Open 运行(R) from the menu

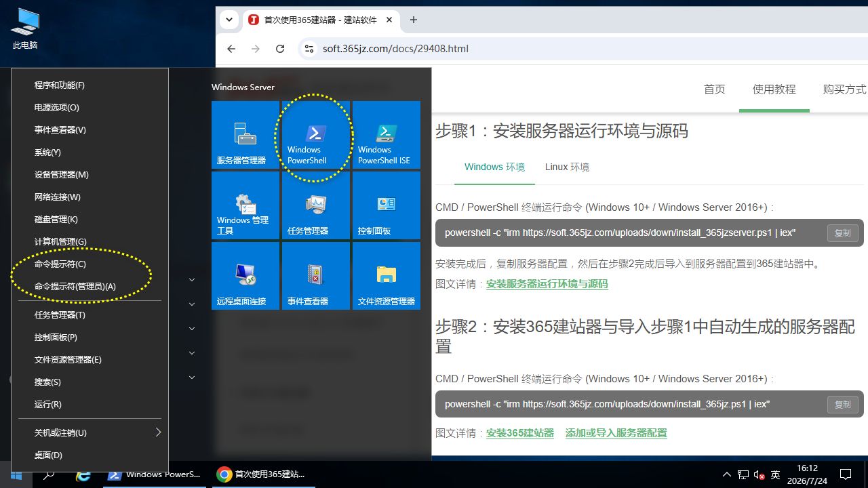pyautogui.click(x=90, y=404)
